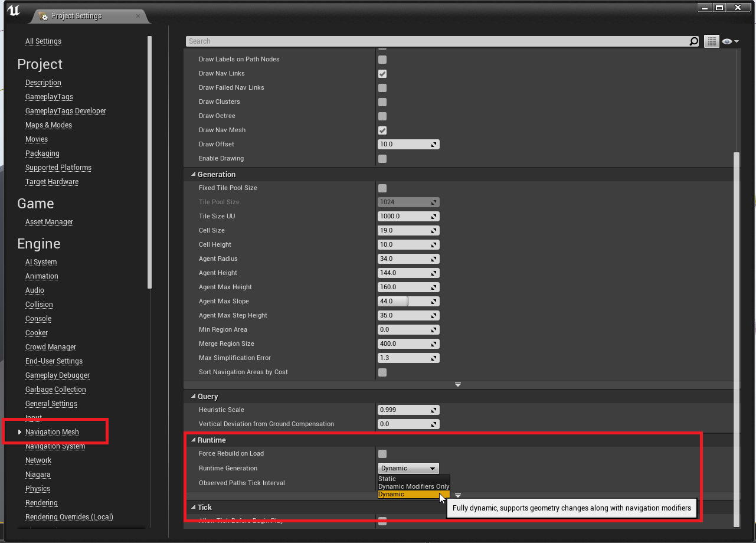Expand Generation advanced options arrow
Screen dimensions: 756x543
(x=458, y=385)
